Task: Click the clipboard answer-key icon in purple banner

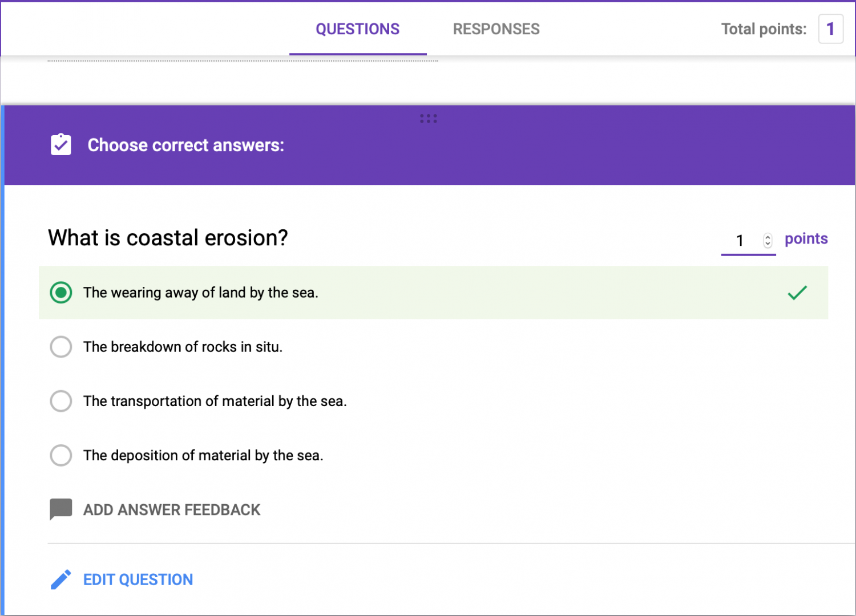Action: click(x=61, y=145)
